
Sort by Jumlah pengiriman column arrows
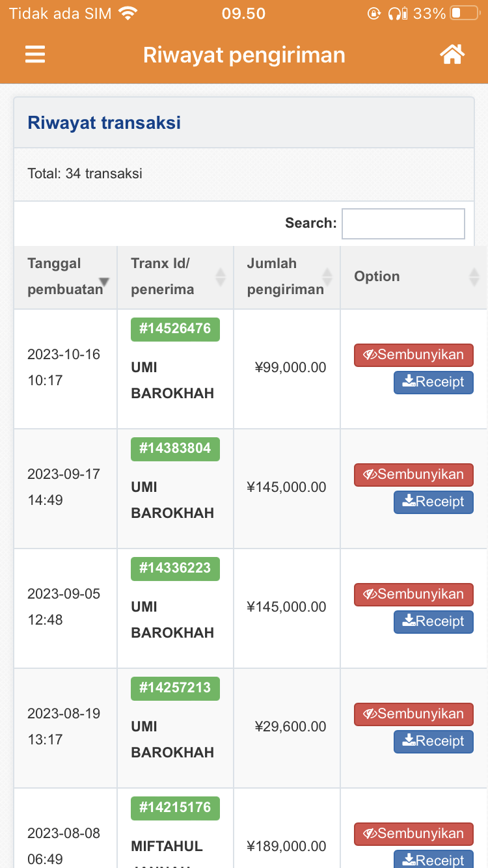pos(327,277)
